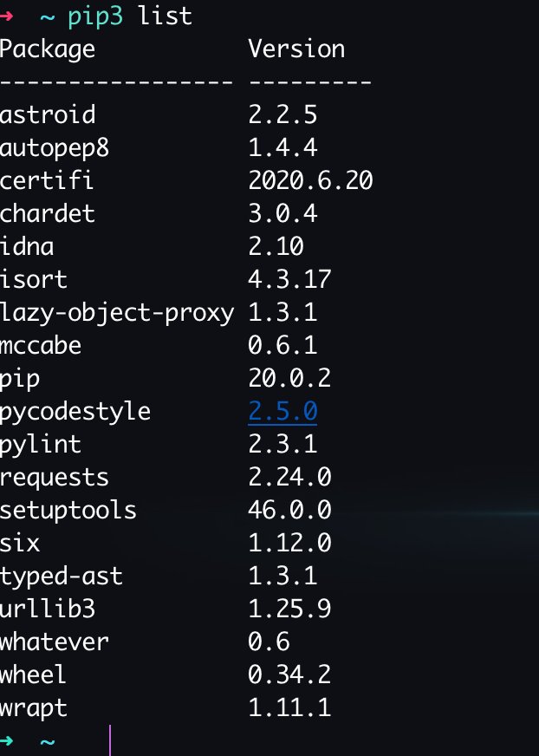Click the 'setuptools' package name

coord(68,511)
